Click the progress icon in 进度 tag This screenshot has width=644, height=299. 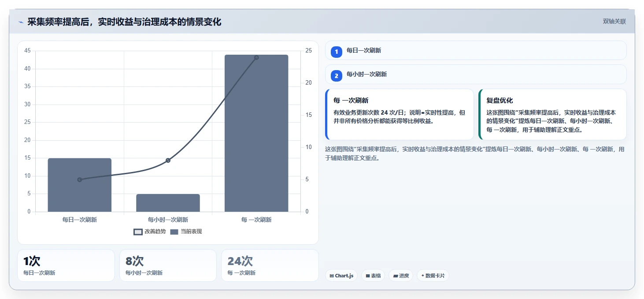[x=396, y=276]
